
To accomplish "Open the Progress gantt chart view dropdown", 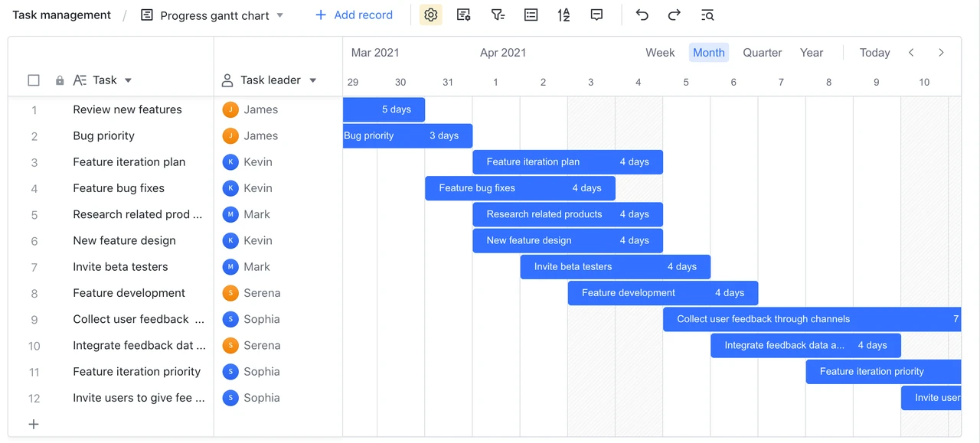I will [279, 15].
